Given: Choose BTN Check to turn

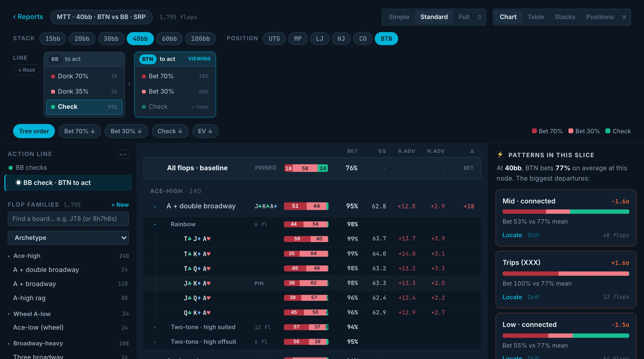Looking at the screenshot, I should [175, 107].
